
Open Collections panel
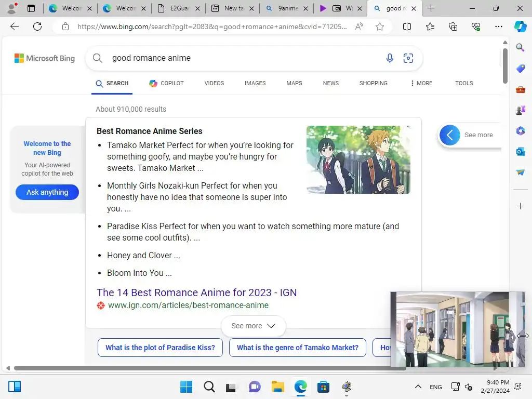pyautogui.click(x=453, y=26)
